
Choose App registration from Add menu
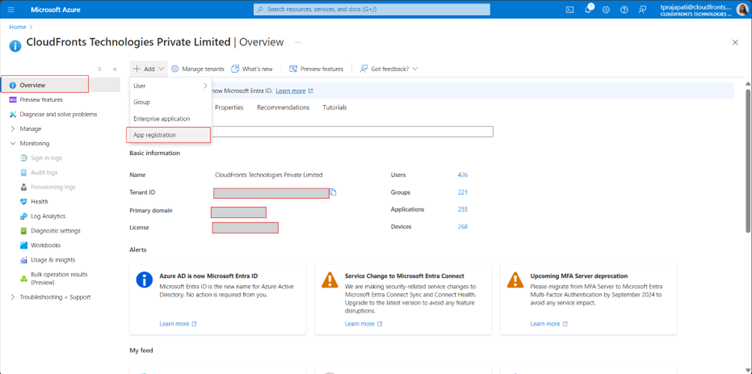169,135
